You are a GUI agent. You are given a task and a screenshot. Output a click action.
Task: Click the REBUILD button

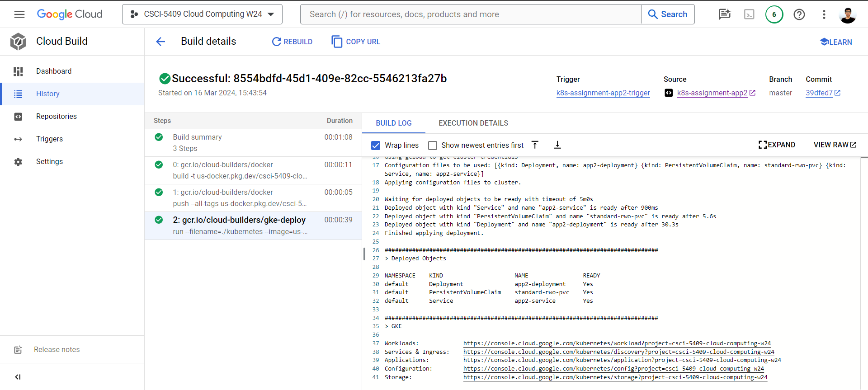click(292, 42)
